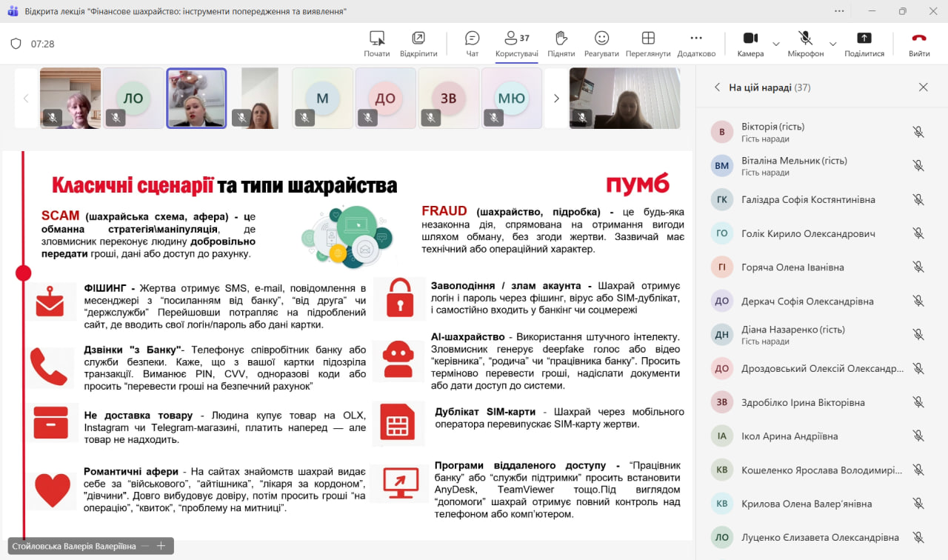Leave the meeting with Вийти

point(919,44)
